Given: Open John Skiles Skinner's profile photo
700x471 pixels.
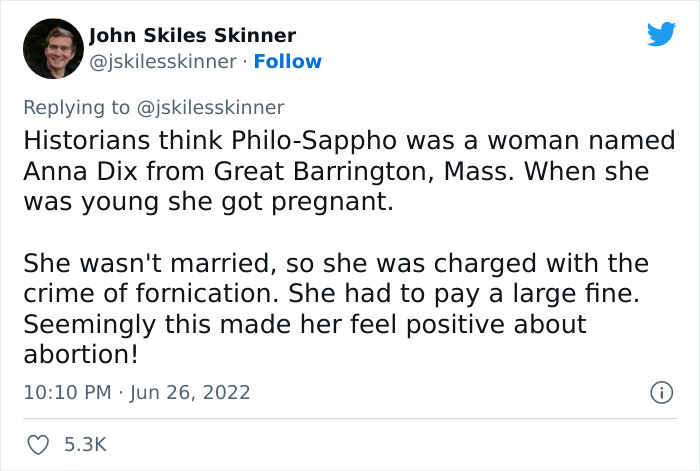Looking at the screenshot, I should (52, 48).
